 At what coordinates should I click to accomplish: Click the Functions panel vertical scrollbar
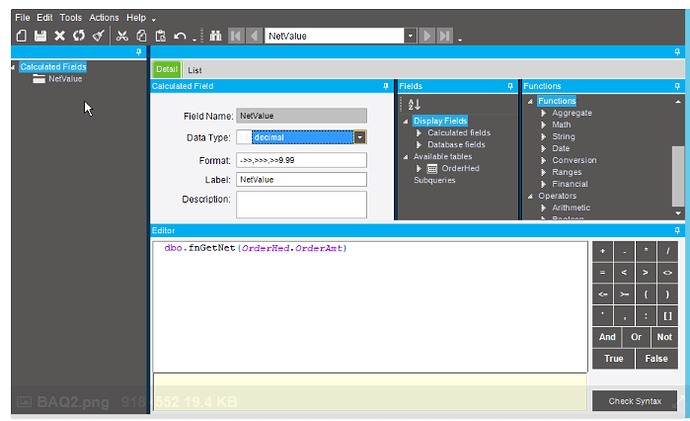coord(678,176)
